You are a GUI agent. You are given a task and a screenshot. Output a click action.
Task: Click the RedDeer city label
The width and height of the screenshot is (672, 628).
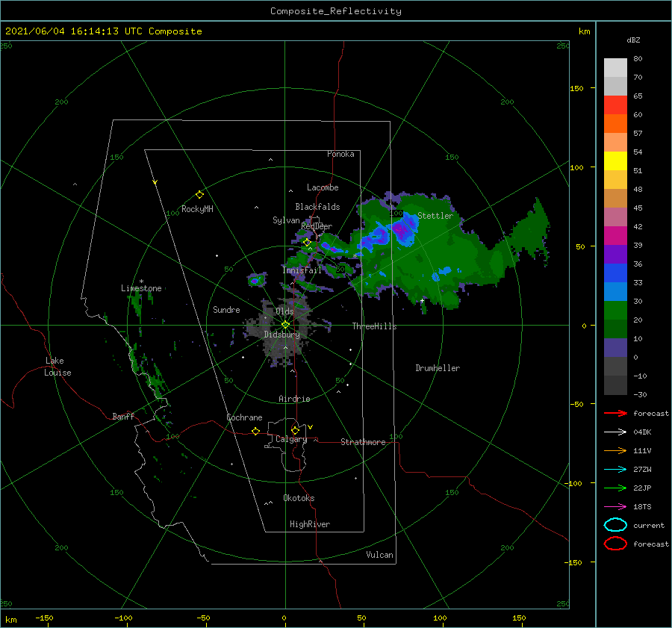click(x=317, y=226)
